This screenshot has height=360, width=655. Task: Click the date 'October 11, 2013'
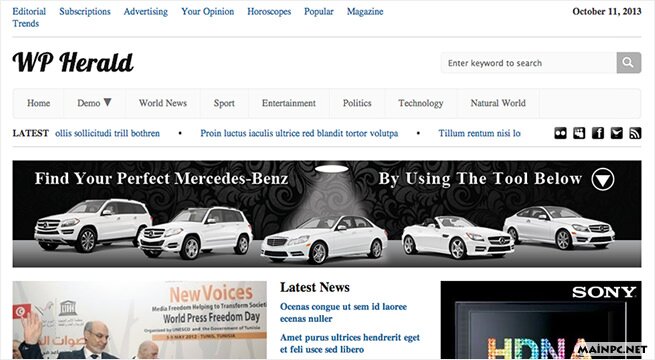point(607,11)
